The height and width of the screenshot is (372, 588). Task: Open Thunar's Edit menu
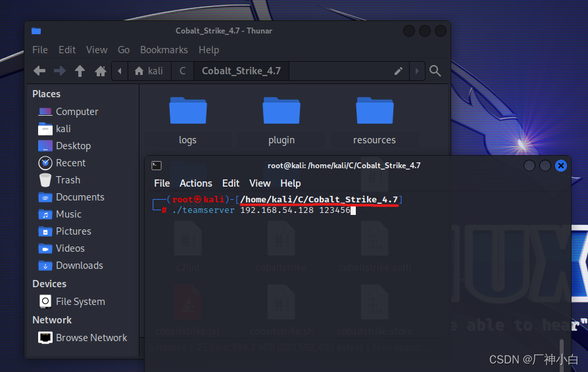click(67, 50)
